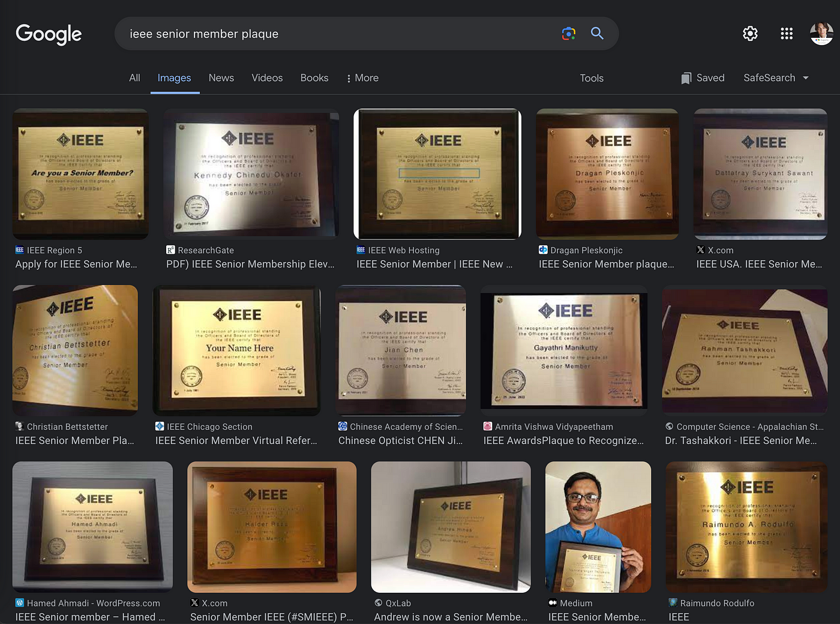Click the magnifying glass search icon
The width and height of the screenshot is (840, 624).
click(597, 34)
